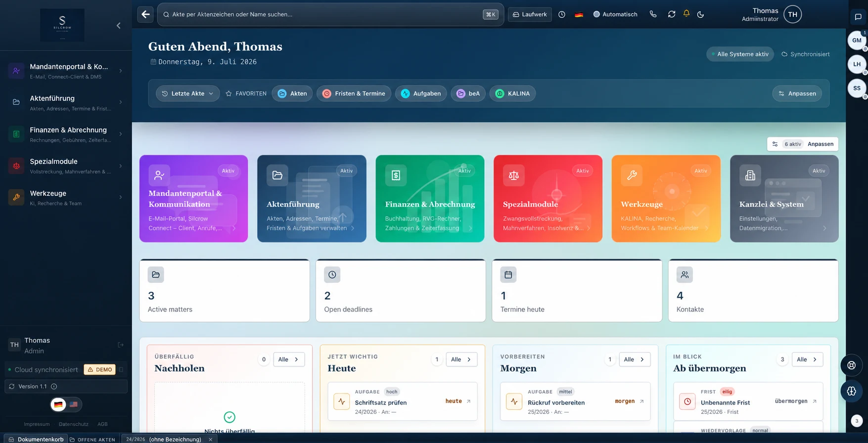The width and height of the screenshot is (868, 443).
Task: Click the DEMO warning badge
Action: (x=100, y=369)
